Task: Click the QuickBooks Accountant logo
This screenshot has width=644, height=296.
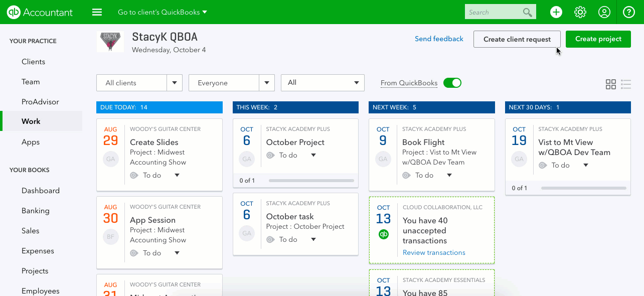Action: point(40,12)
